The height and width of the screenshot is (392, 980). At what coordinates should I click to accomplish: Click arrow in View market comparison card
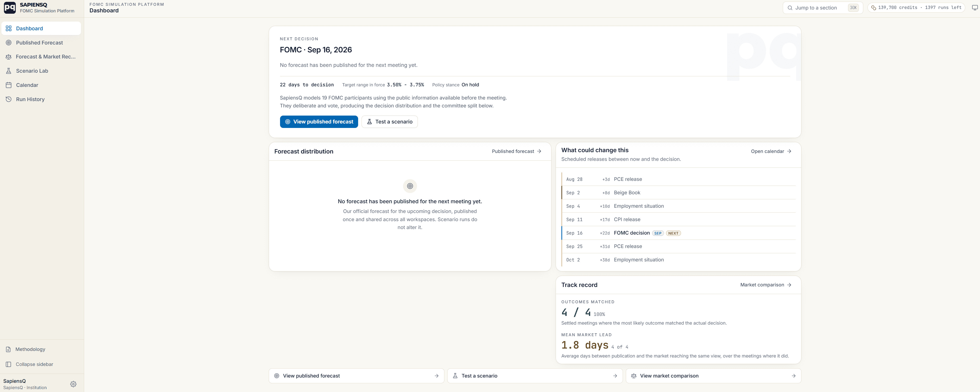coord(794,376)
